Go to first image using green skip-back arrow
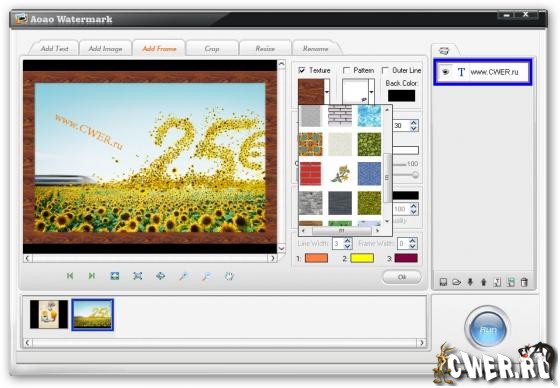This screenshot has width=560, height=388. (70, 276)
